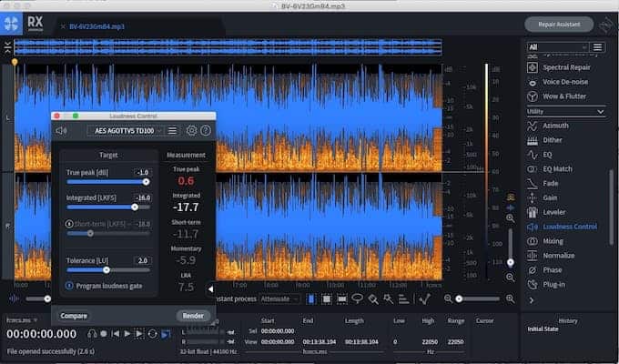Open the AES AGOTTVS TD100 preset dropdown

tap(125, 131)
